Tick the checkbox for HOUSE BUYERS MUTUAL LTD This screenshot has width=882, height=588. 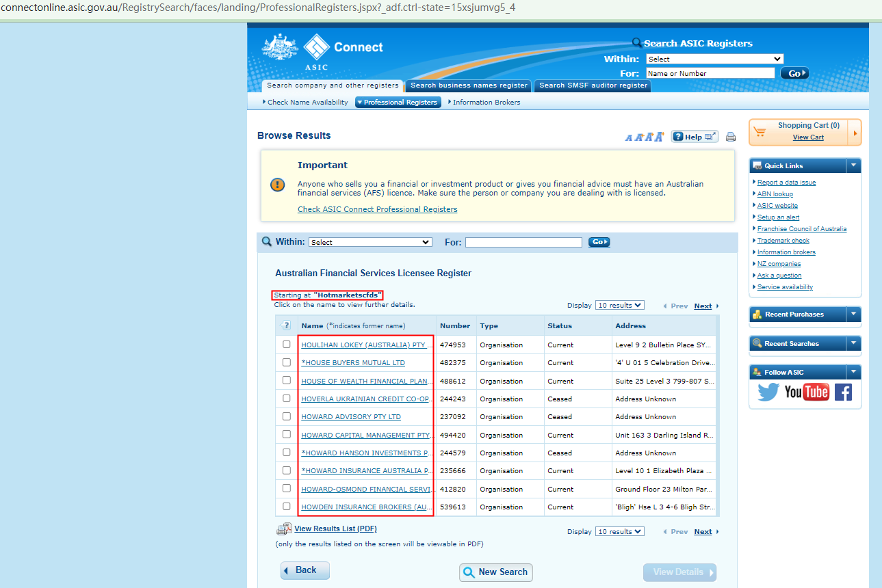coord(287,362)
